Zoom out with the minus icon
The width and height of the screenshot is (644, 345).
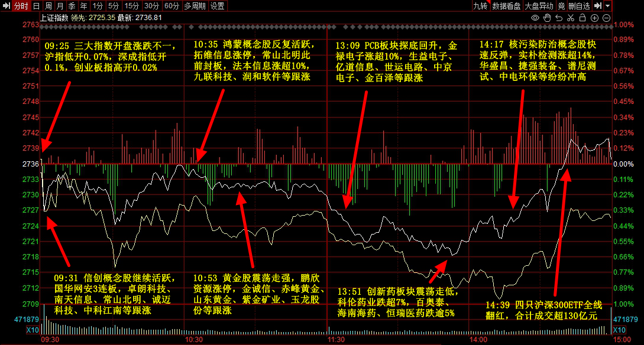[606, 18]
